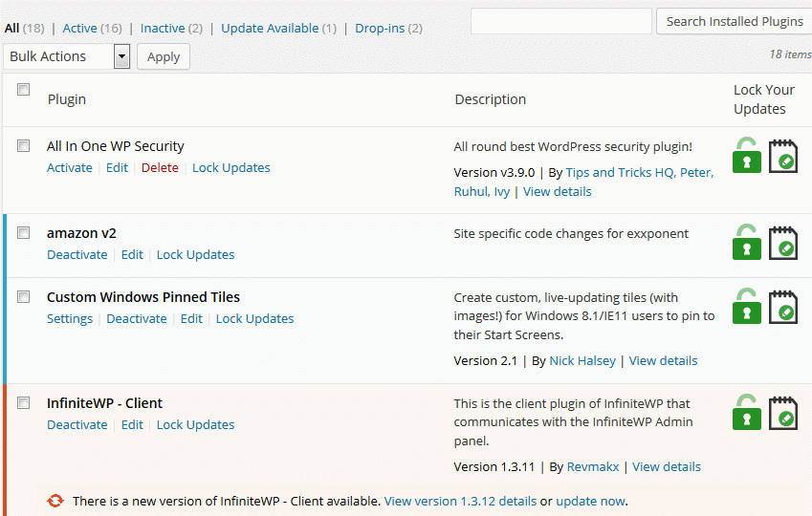Lock Updates for InfiniteWP - Client

click(195, 425)
